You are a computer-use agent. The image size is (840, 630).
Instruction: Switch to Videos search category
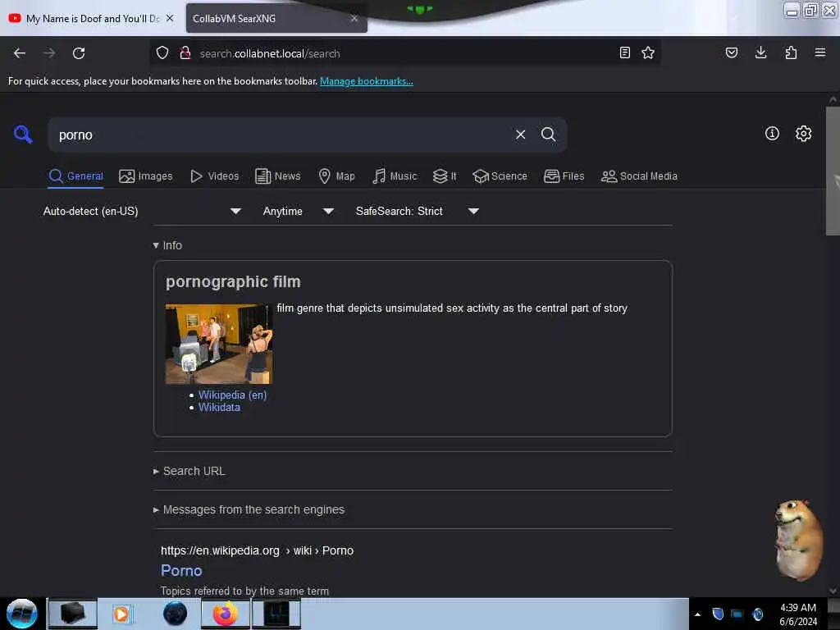[x=214, y=176]
